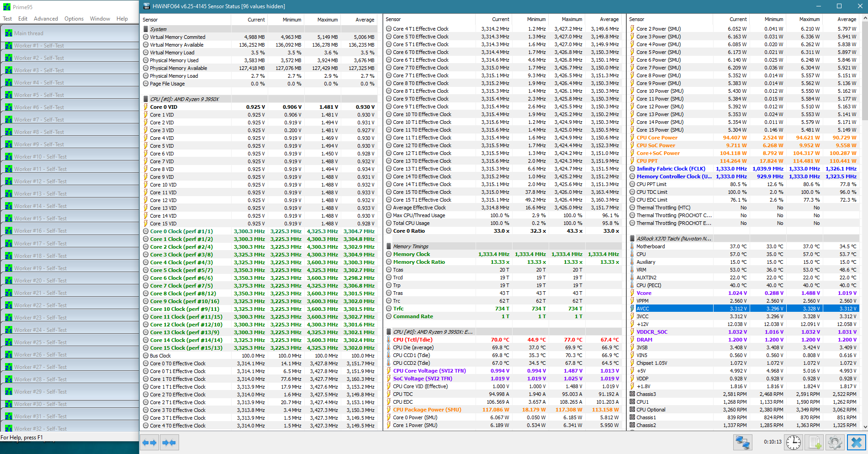Click the Main thread window icon in Prime95
This screenshot has width=868, height=454.
(9, 33)
